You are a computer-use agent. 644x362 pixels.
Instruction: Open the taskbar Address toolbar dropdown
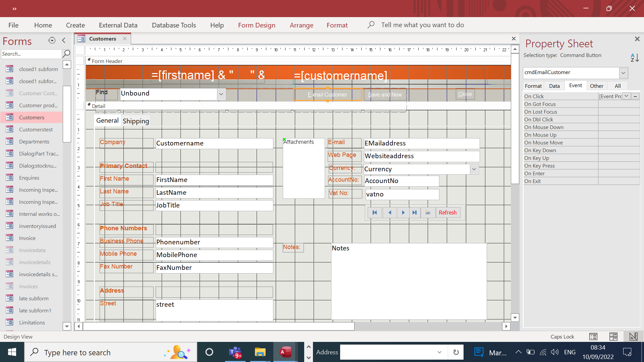pos(439,352)
